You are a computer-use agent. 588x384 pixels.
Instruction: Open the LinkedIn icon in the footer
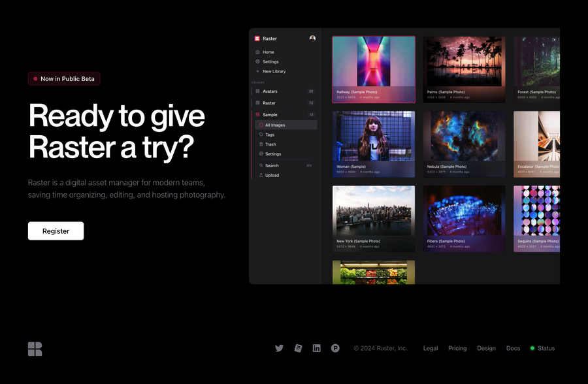(x=316, y=348)
